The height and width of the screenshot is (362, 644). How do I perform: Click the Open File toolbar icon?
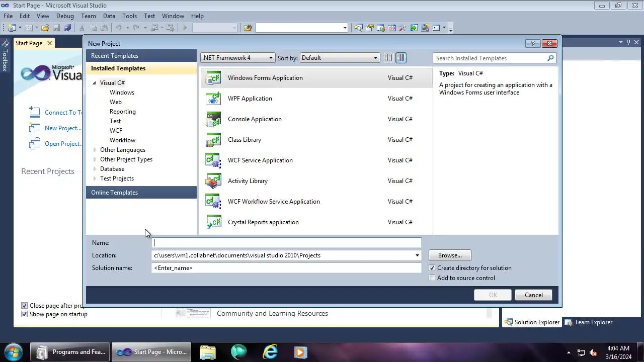45,28
